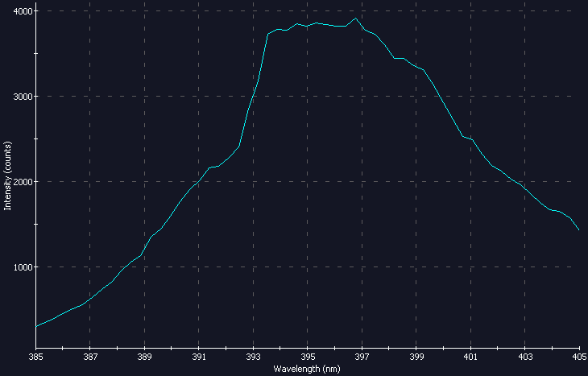
Task: Click the "Wavelength (nm)" axis title
Action: [x=307, y=369]
